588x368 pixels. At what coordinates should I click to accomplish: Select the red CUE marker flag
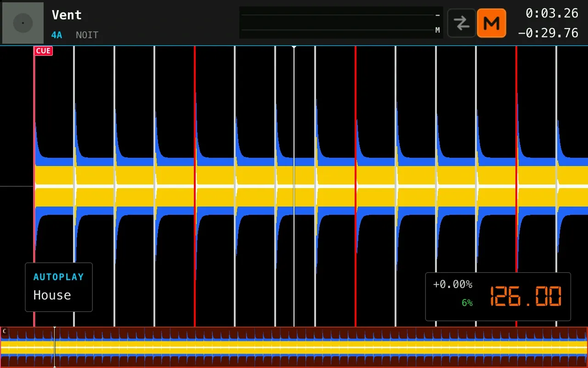pyautogui.click(x=43, y=51)
